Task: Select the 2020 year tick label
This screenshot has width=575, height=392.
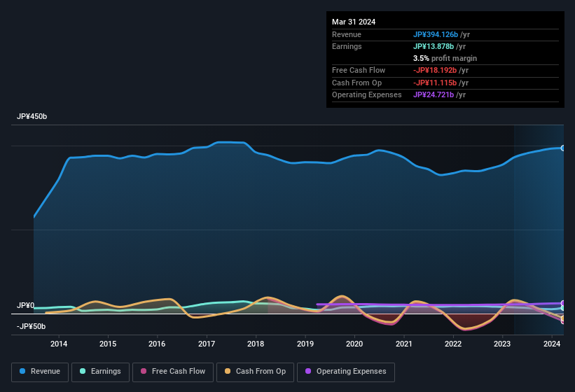Action: [354, 344]
